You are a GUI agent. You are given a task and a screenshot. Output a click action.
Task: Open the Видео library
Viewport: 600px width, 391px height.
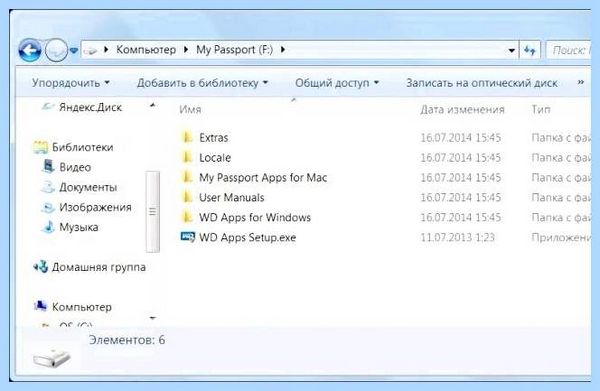click(75, 167)
